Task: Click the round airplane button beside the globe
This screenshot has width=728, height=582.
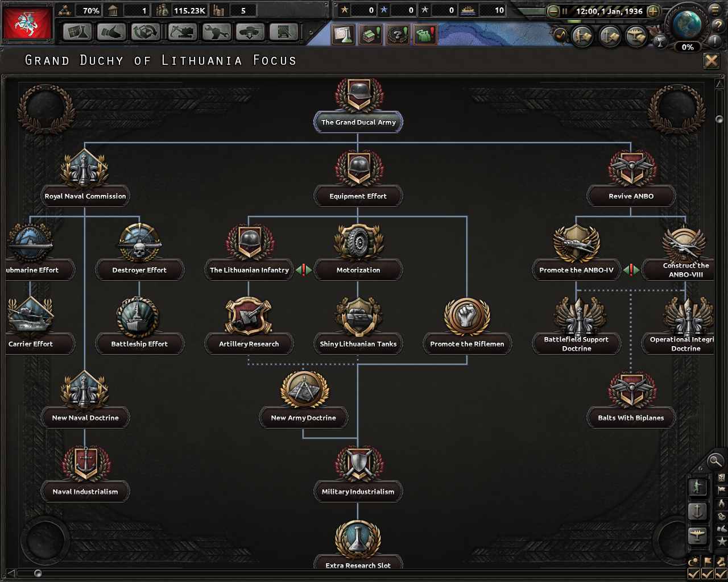Action: (636, 36)
